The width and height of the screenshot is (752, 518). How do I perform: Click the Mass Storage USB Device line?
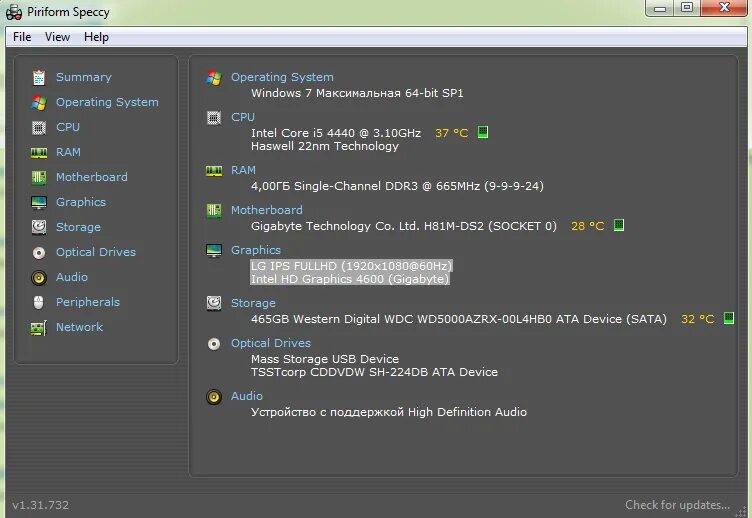(325, 359)
